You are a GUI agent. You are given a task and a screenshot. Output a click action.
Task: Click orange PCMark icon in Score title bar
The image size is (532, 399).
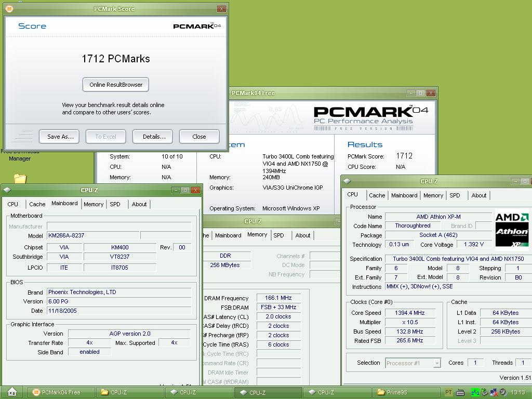point(9,9)
